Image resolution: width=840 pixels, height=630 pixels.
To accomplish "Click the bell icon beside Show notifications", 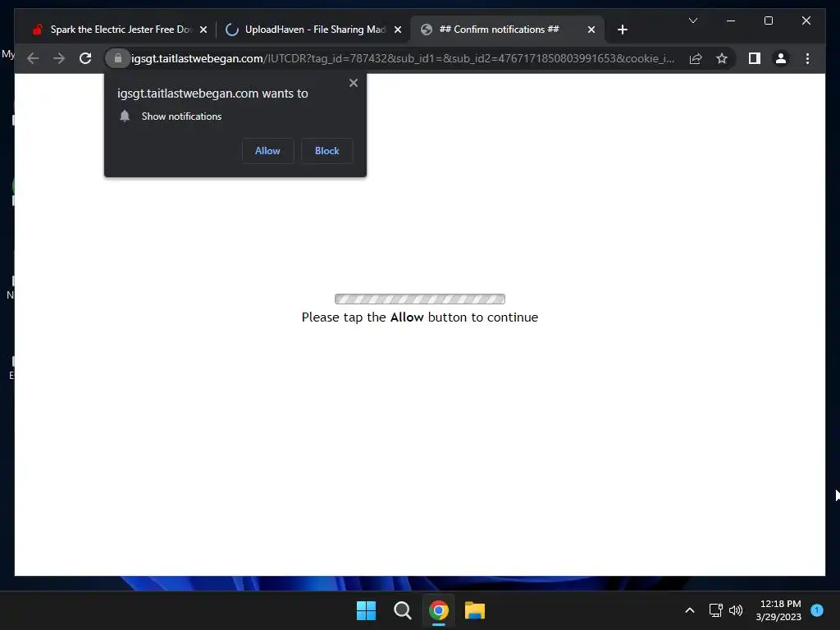I will tap(125, 116).
